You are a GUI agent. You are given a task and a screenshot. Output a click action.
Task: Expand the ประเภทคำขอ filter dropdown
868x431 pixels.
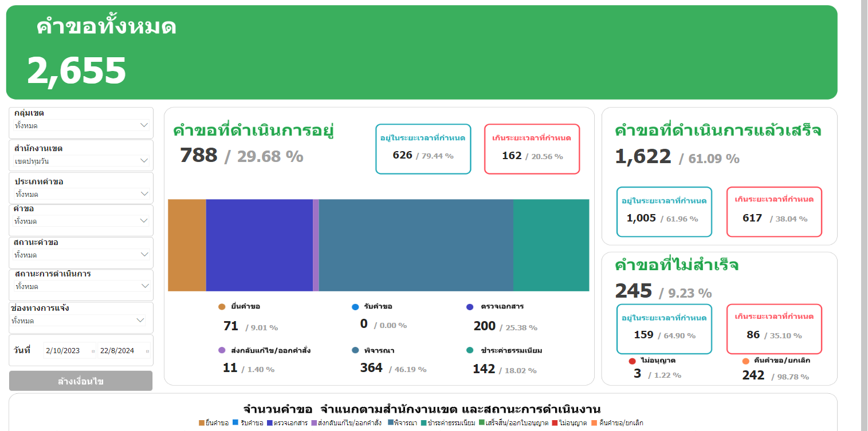143,194
